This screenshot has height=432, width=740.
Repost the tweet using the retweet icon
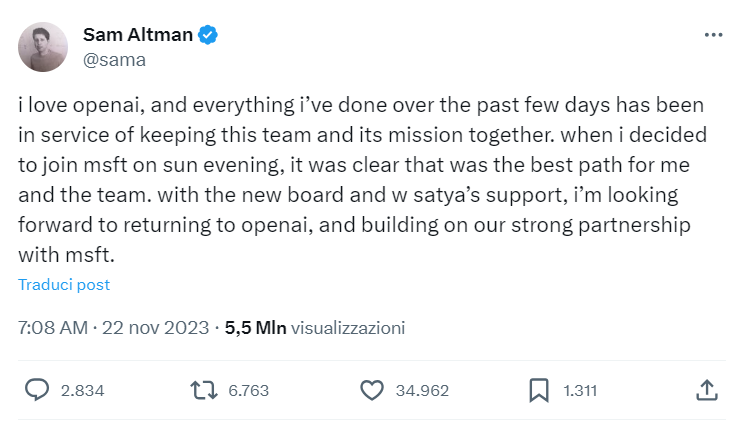pos(204,390)
